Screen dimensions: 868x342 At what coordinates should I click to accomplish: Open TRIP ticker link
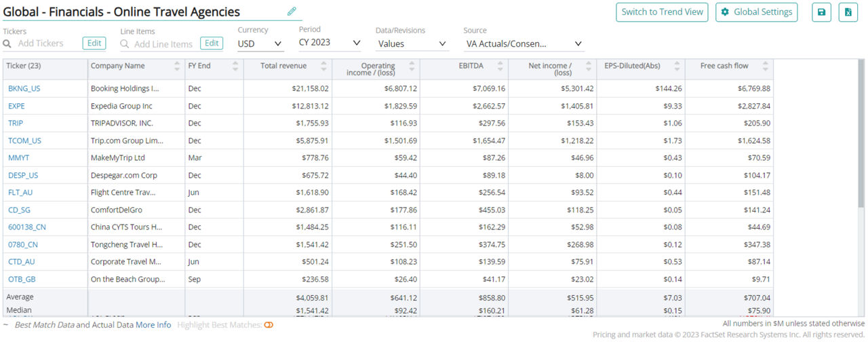(16, 123)
